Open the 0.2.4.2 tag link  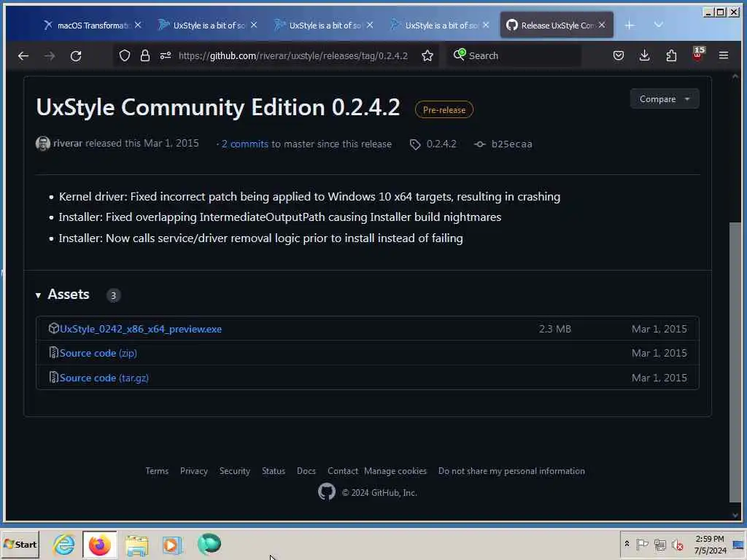tap(433, 144)
